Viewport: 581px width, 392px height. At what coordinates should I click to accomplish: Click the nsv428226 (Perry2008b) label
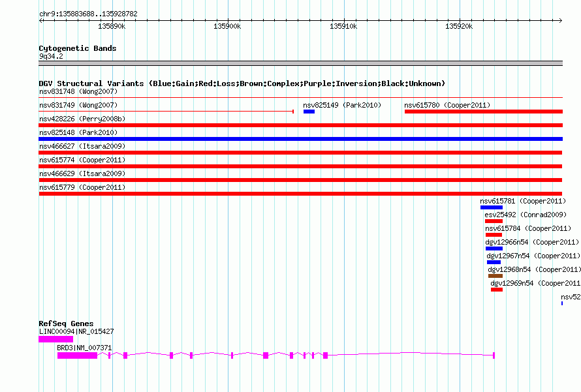tap(82, 119)
